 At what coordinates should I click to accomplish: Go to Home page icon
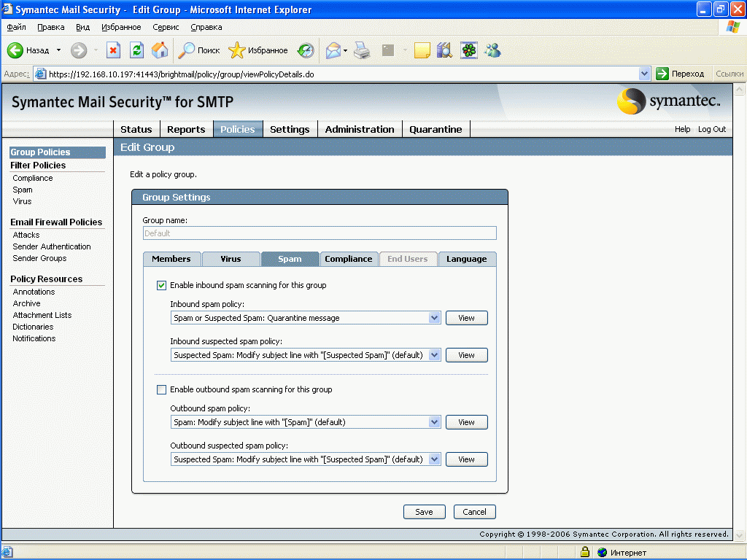tap(160, 50)
